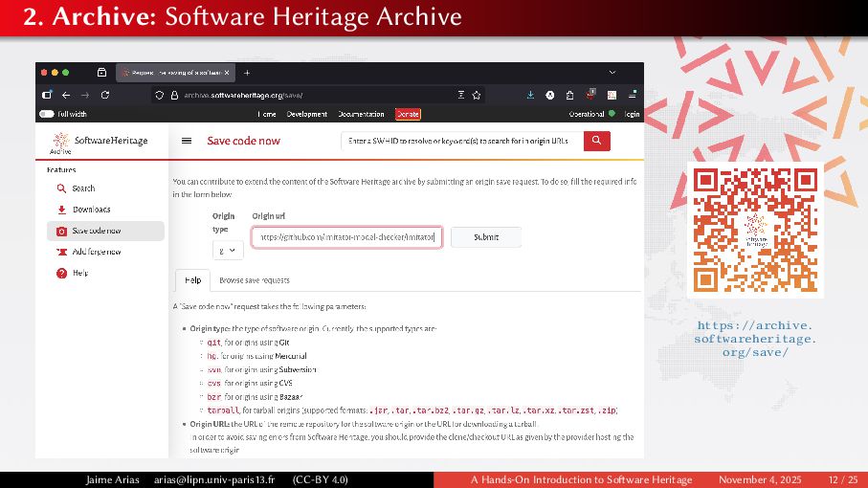Image resolution: width=868 pixels, height=488 pixels.
Task: Click the 'git' origin type code word
Action: tap(213, 343)
